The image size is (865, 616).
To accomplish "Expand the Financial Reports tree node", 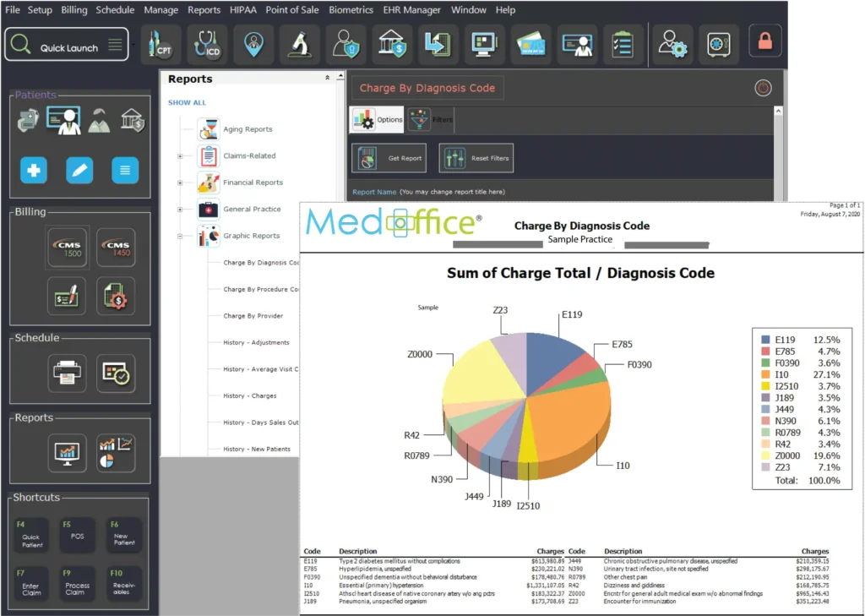I will coord(180,183).
